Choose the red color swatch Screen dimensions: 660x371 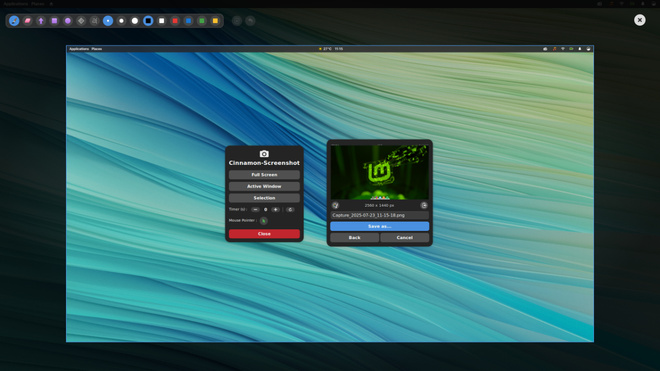(175, 21)
